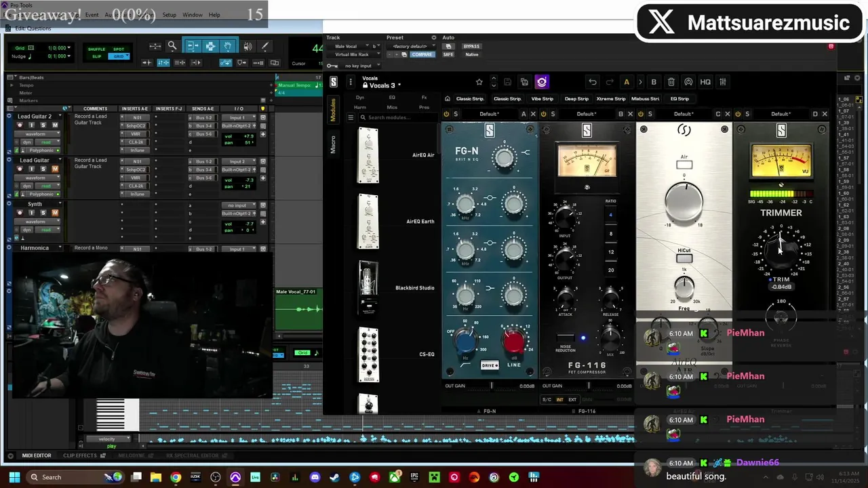Open File Explorer from the taskbar
Image resolution: width=868 pixels, height=488 pixels.
point(156,477)
